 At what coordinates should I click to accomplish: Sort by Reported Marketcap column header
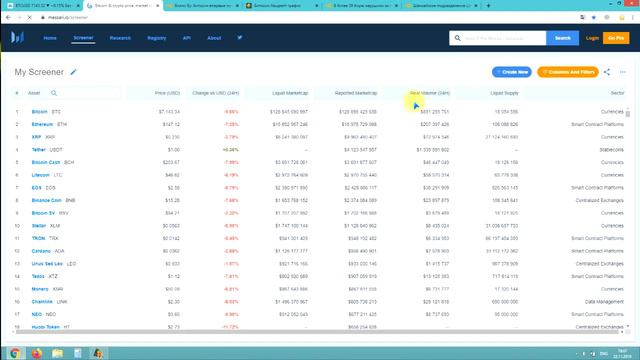coord(356,93)
